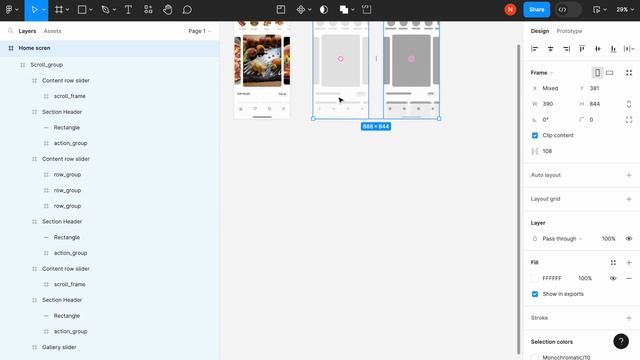Open Pass through blend mode dropdown
The width and height of the screenshot is (640, 360).
562,239
